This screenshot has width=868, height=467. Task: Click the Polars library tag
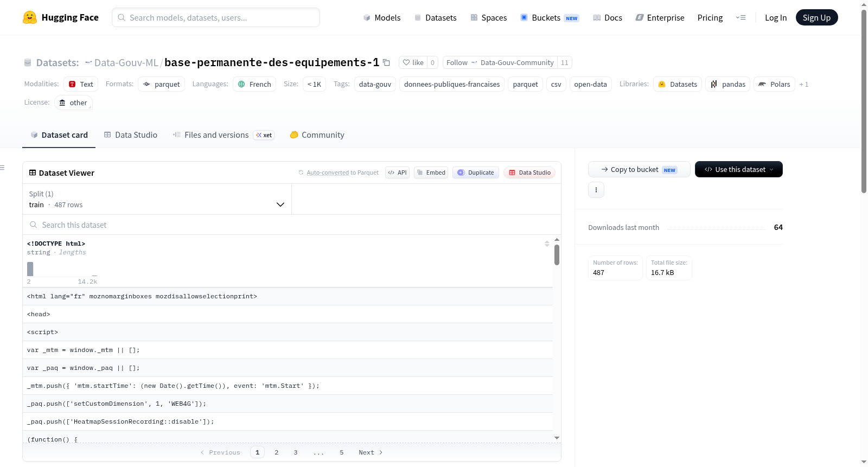pyautogui.click(x=775, y=84)
